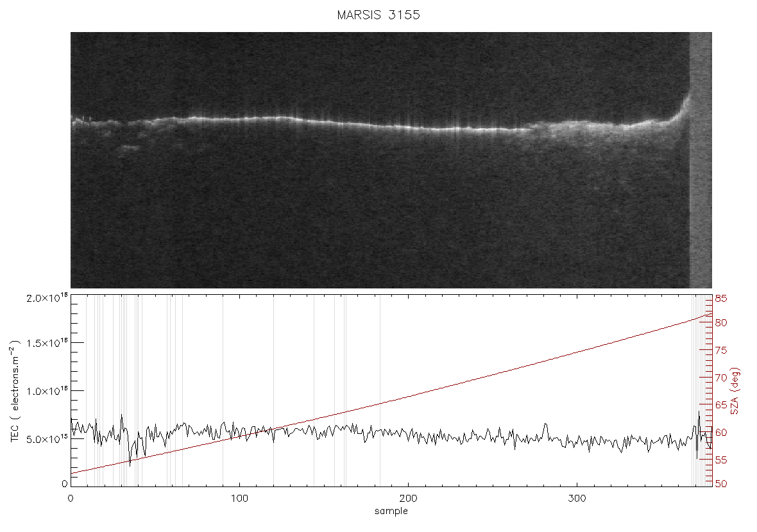Click the 0 tick label on sample axis
The height and width of the screenshot is (532, 757).
[x=71, y=498]
